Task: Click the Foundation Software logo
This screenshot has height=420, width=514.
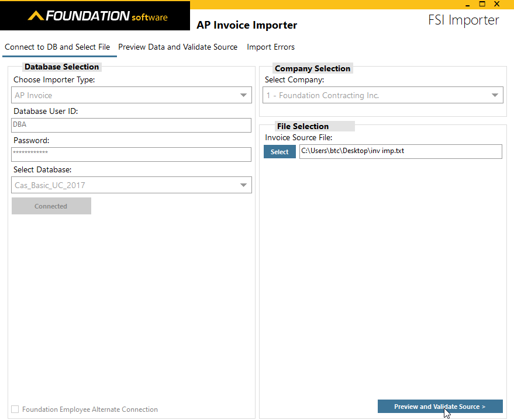Action: [98, 16]
